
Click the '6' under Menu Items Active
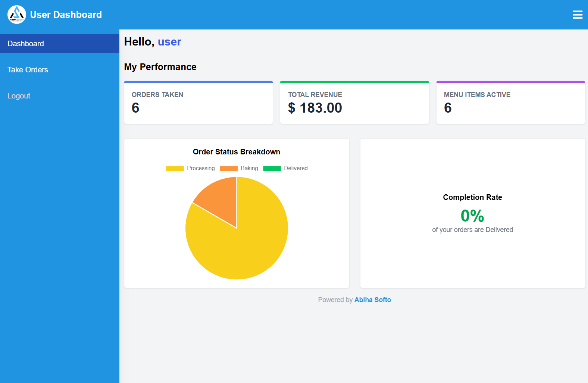(448, 108)
